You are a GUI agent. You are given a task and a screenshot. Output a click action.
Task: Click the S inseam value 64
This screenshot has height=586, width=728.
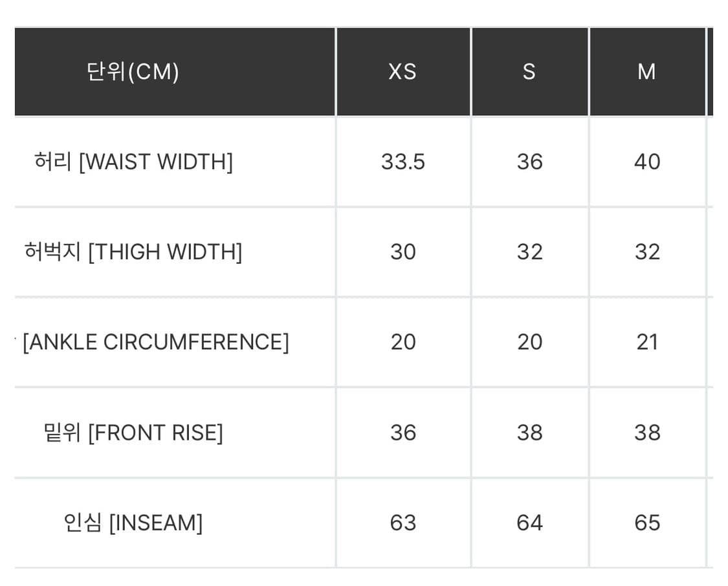click(529, 522)
